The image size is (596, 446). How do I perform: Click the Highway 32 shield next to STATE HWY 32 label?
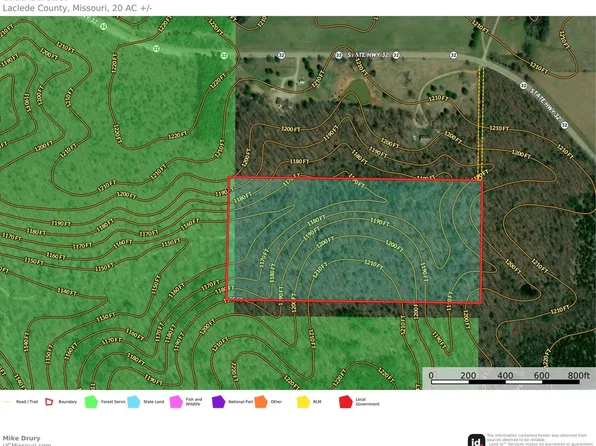[339, 55]
